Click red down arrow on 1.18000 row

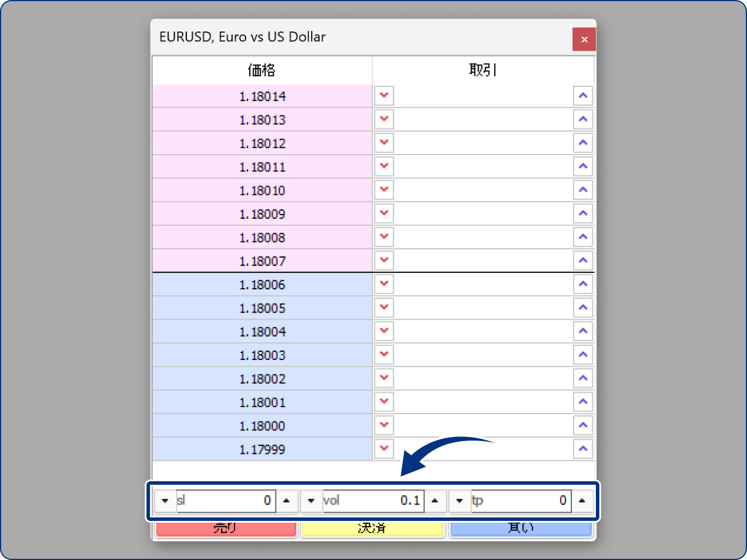384,425
